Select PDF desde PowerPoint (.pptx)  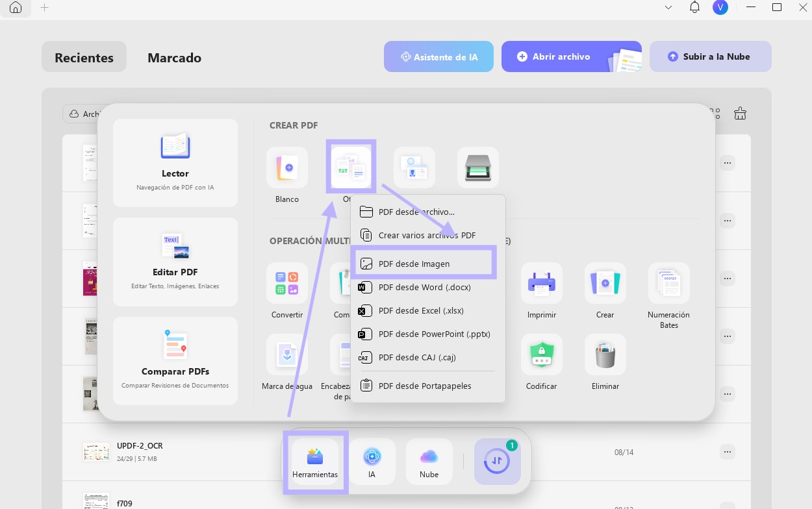[427, 334]
